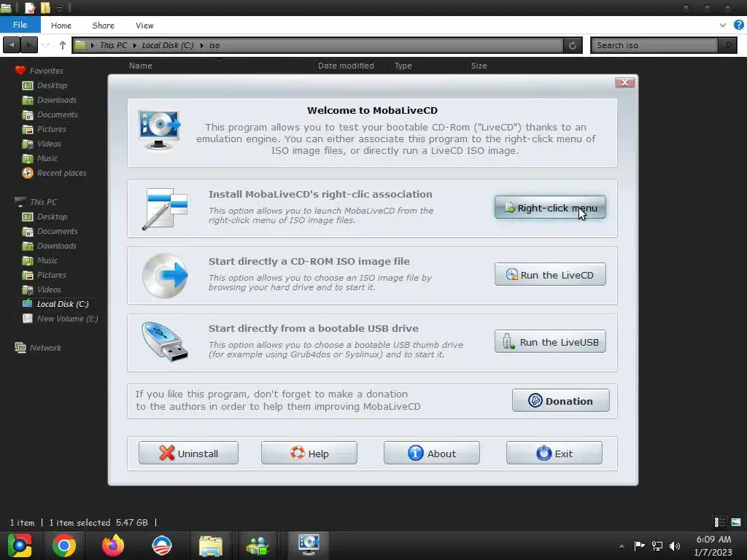Switch to large icons view
Image resolution: width=747 pixels, height=560 pixels.
736,522
